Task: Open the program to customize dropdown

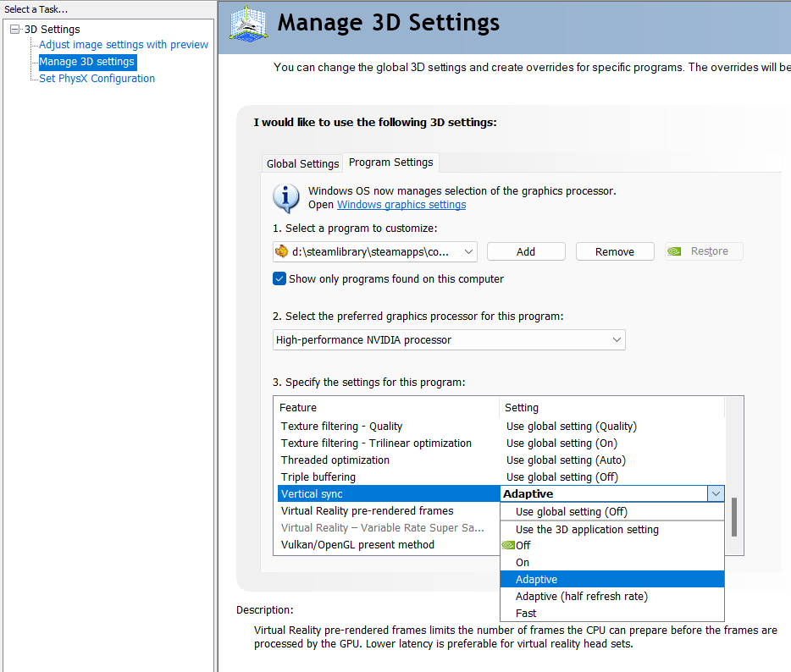Action: (x=468, y=251)
